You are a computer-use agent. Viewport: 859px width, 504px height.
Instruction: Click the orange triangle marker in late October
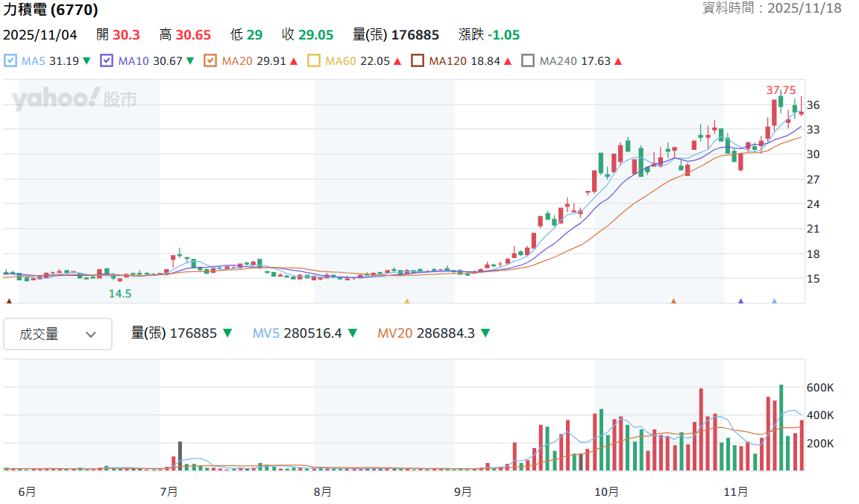(x=673, y=300)
